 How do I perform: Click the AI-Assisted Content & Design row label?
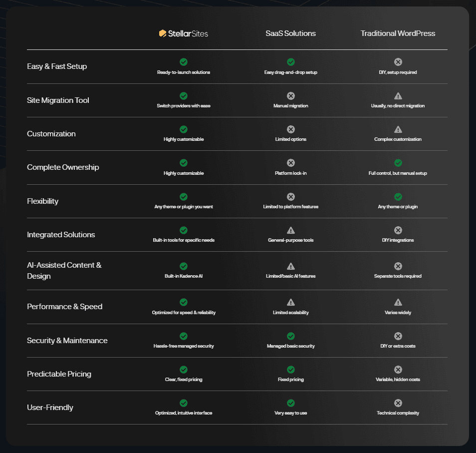tap(64, 270)
